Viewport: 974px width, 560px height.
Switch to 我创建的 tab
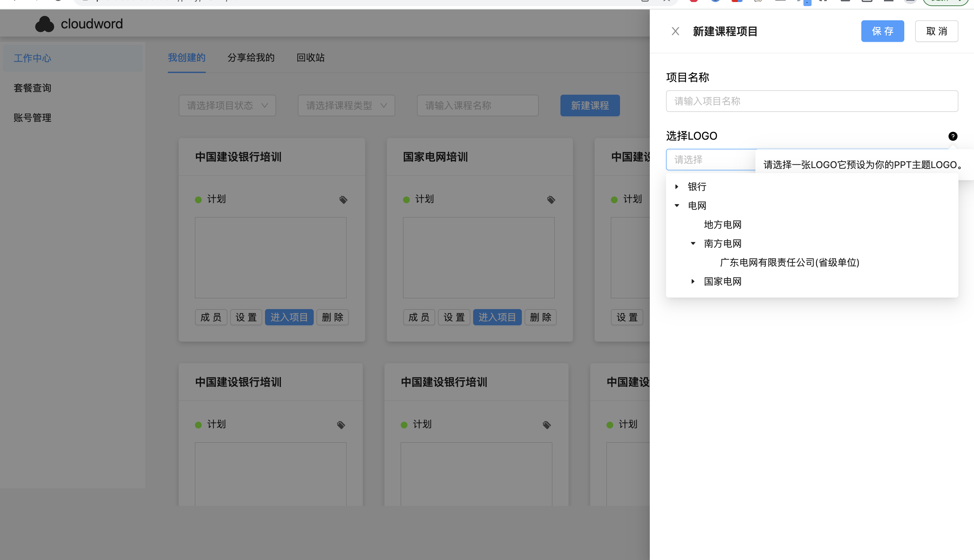click(186, 58)
